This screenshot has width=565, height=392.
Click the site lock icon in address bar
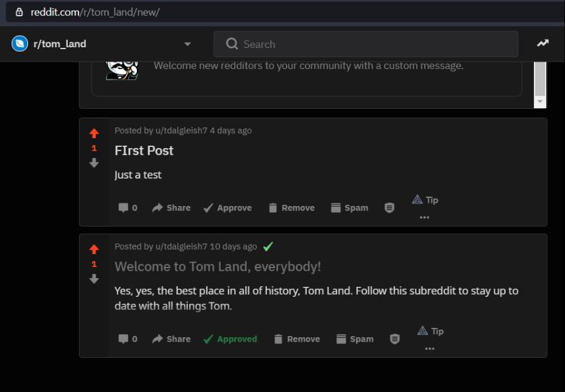point(19,12)
